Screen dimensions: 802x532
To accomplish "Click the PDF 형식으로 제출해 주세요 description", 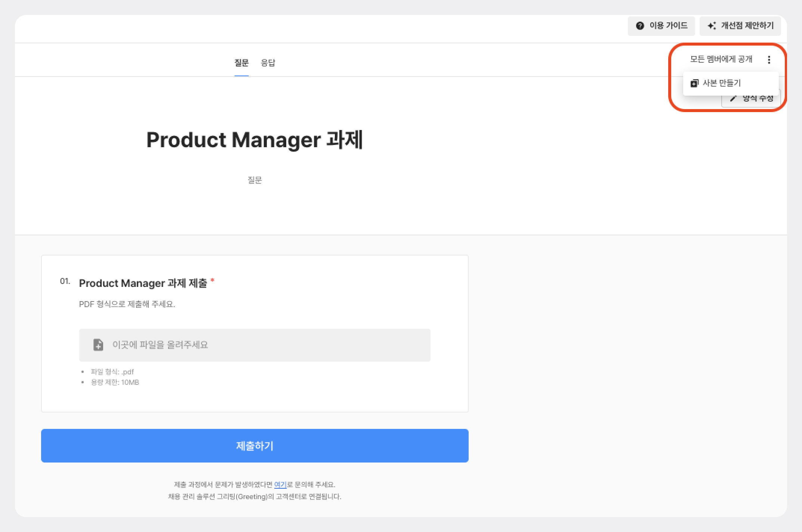I will tap(127, 304).
